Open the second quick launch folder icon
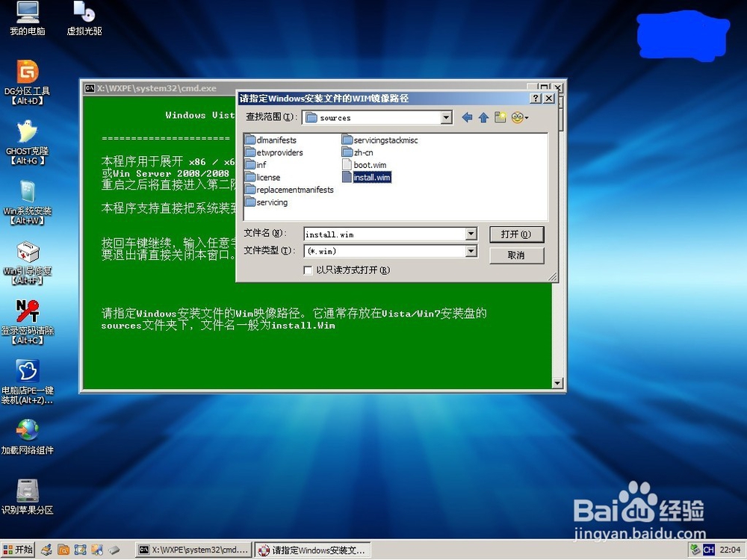The width and height of the screenshot is (747, 560). point(63,550)
